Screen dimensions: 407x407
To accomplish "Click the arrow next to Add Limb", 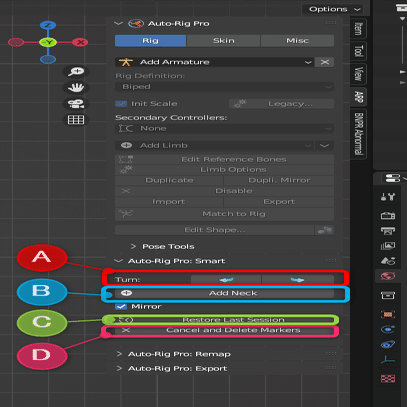I will click(x=325, y=145).
